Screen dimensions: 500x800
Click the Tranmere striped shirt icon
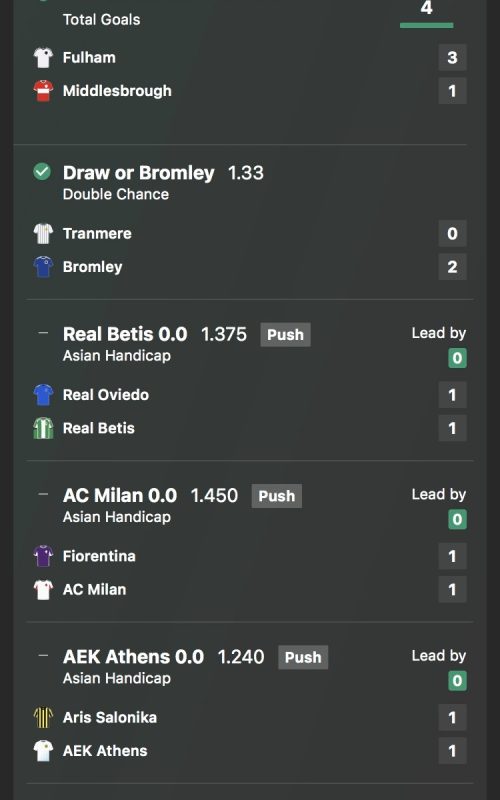pyautogui.click(x=43, y=234)
